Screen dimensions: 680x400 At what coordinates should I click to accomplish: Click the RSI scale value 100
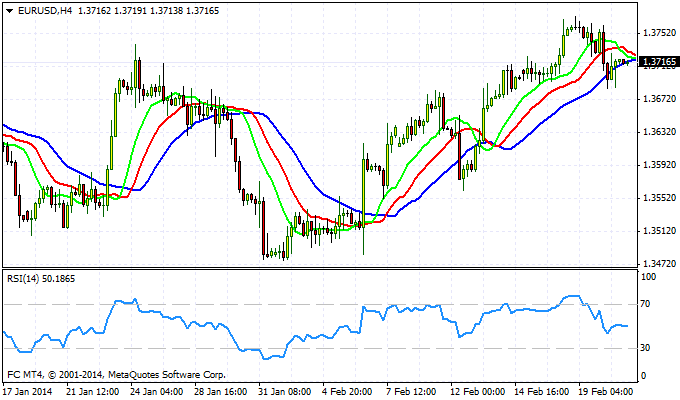(x=648, y=277)
